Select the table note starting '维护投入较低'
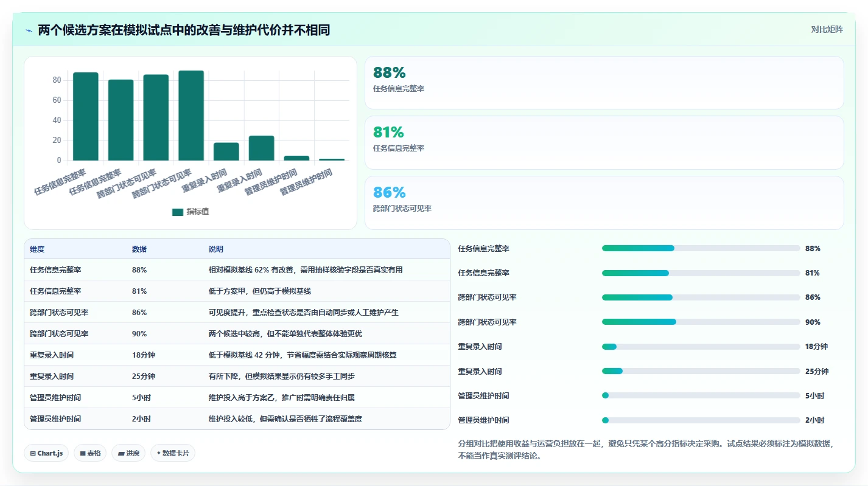The width and height of the screenshot is (868, 486). click(x=285, y=419)
